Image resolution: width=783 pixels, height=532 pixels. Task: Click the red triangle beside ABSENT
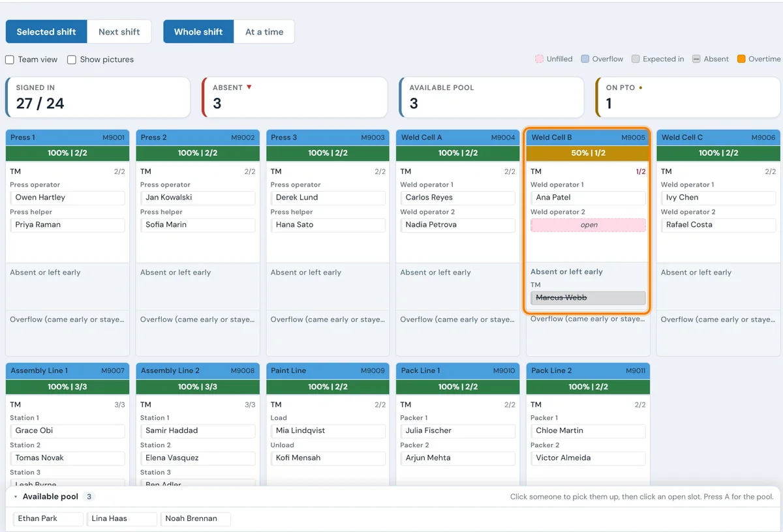(x=249, y=87)
